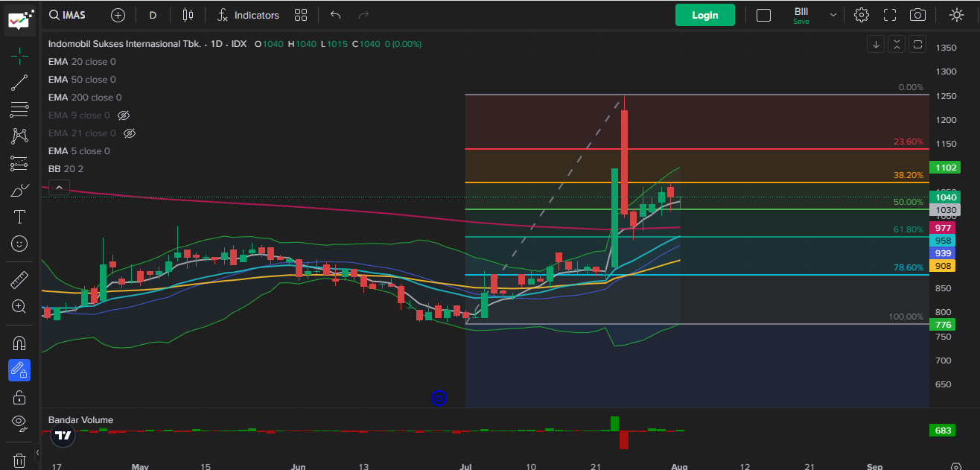The width and height of the screenshot is (980, 470).
Task: Toggle hide all drawings eye icon
Action: pyautogui.click(x=20, y=424)
